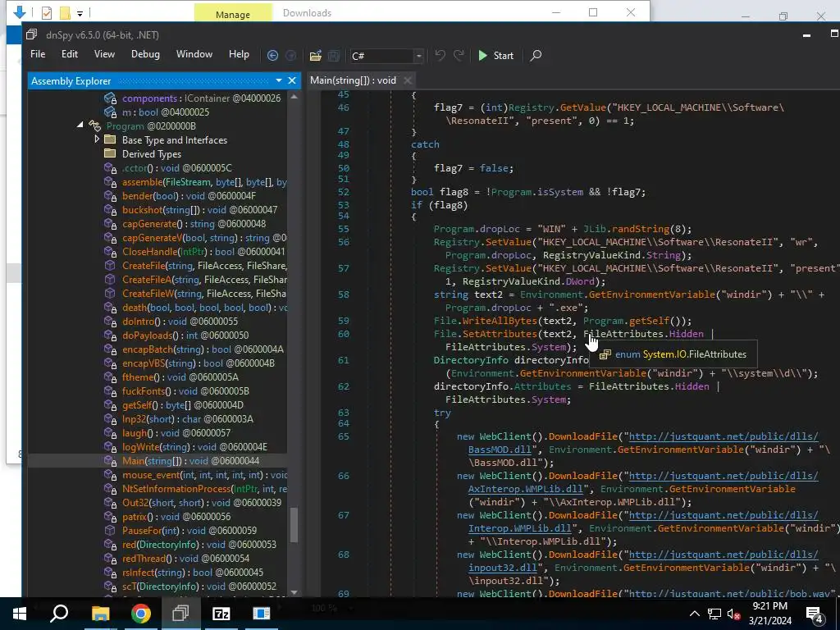Select the Main(string[]) tree row
Image resolution: width=840 pixels, height=630 pixels.
157,461
